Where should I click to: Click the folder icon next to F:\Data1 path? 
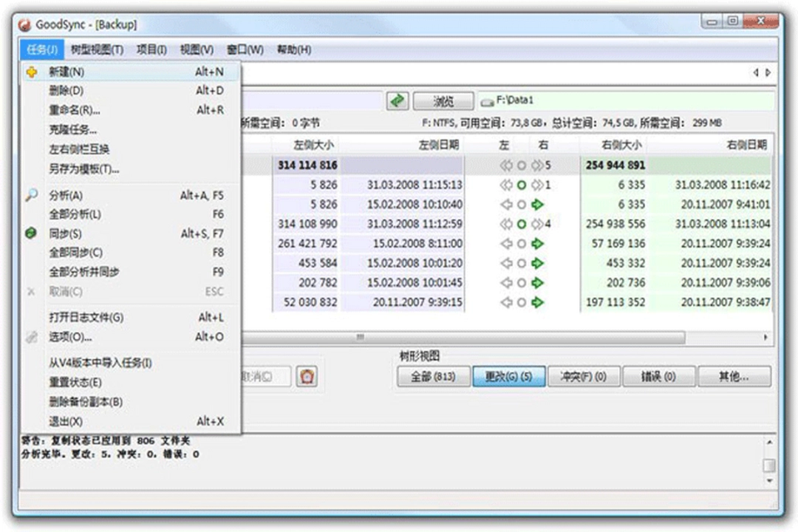pyautogui.click(x=488, y=100)
